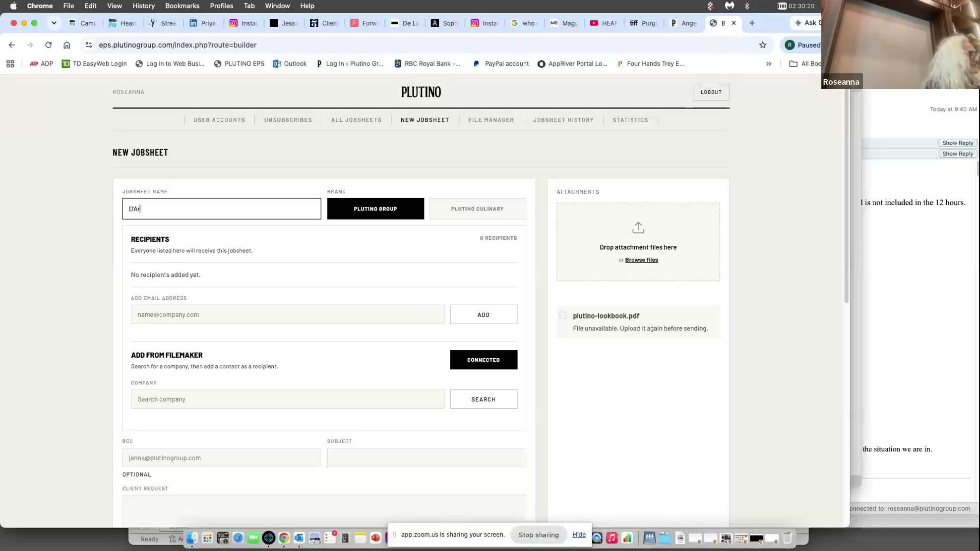
Task: Open the Music app in the dock
Action: [612, 538]
